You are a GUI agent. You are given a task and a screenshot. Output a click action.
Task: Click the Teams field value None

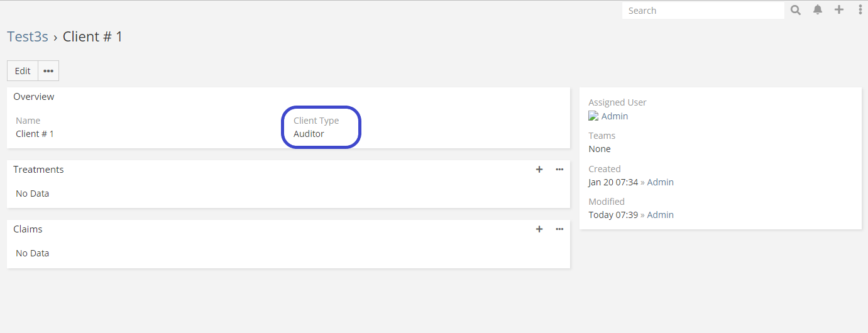(x=600, y=149)
